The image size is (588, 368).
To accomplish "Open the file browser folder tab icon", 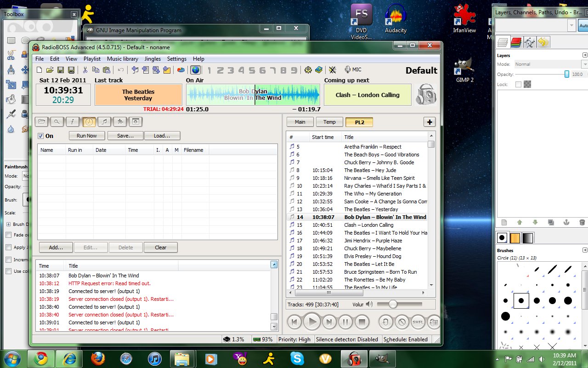I will pos(41,121).
